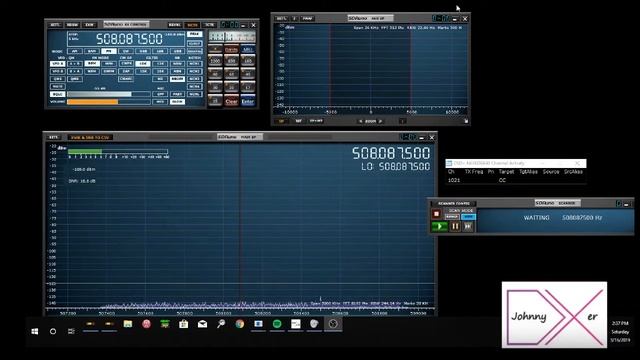Open the Mail app from taskbar
The image size is (640, 360).
tap(202, 324)
